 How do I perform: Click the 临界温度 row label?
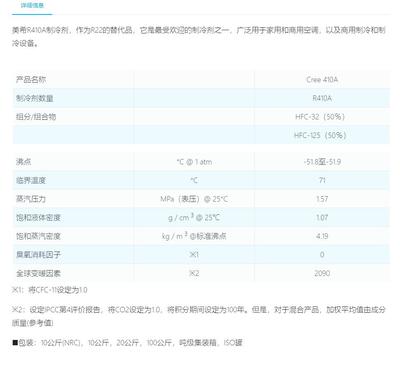click(x=31, y=181)
